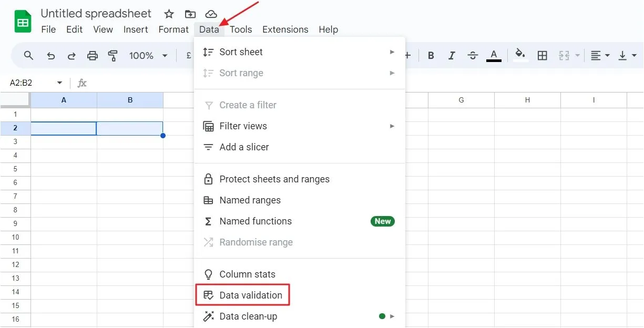Choose Filter views from menu
This screenshot has width=644, height=328.
click(300, 126)
